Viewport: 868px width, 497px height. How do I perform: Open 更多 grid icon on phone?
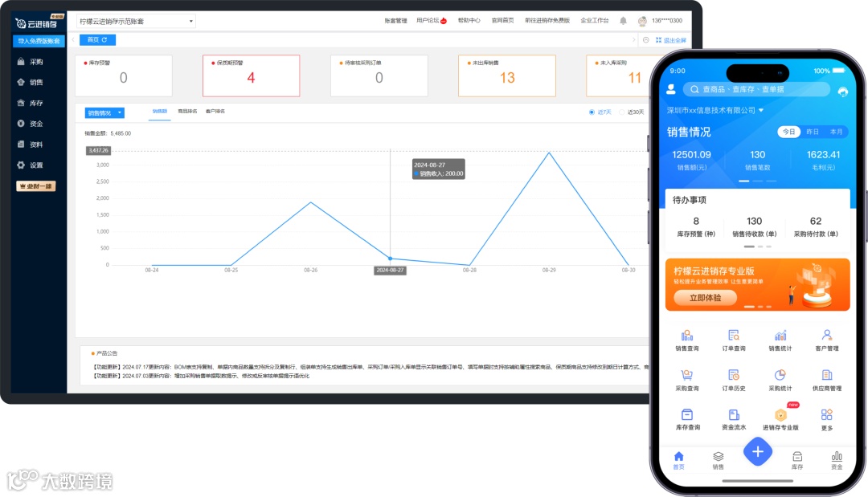[x=826, y=414]
